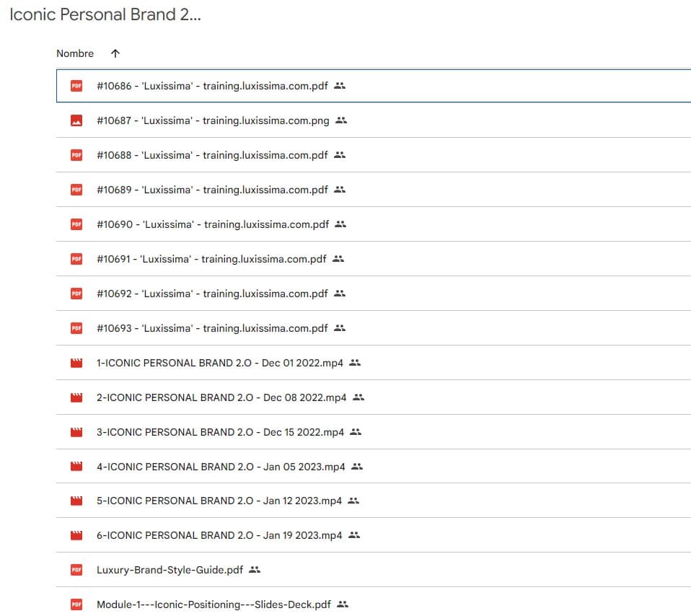Image resolution: width=691 pixels, height=616 pixels.
Task: Click Iconic Personal Brand 2... folder title
Action: coord(105,15)
